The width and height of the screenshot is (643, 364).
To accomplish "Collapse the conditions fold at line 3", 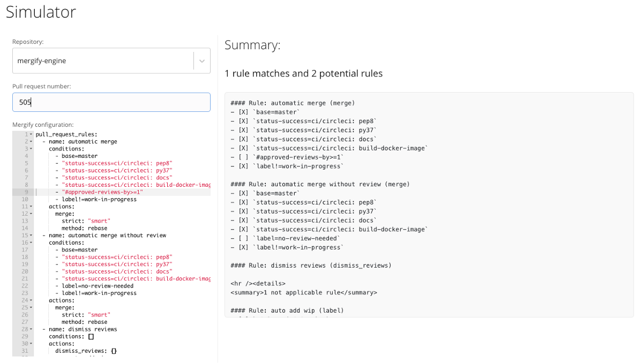I will [x=31, y=149].
